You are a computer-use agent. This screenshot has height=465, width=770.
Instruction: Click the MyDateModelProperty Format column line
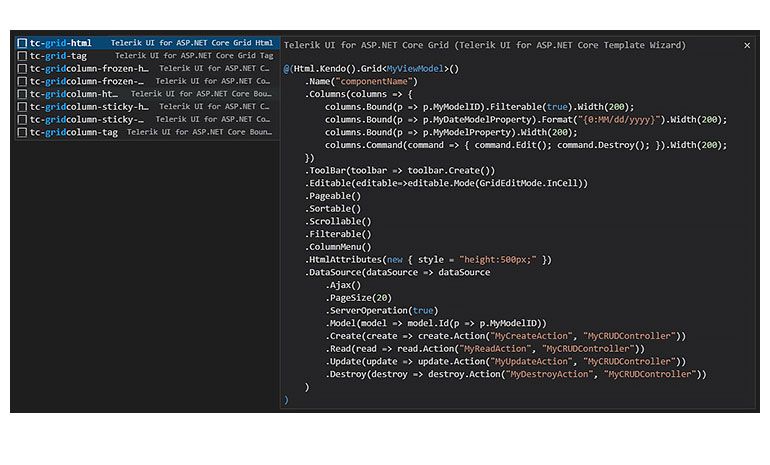click(526, 120)
